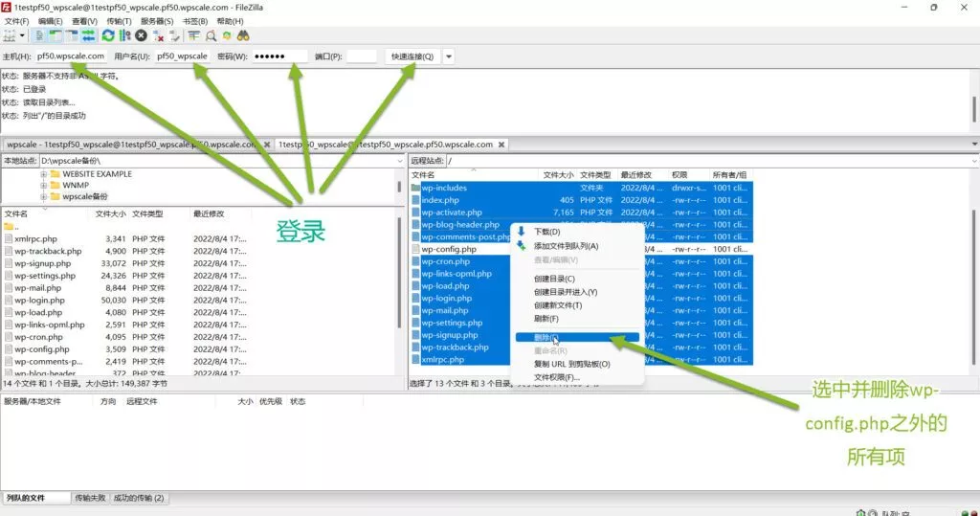Switch to the 传输失败 queue tab
The image size is (980, 516).
click(x=90, y=498)
